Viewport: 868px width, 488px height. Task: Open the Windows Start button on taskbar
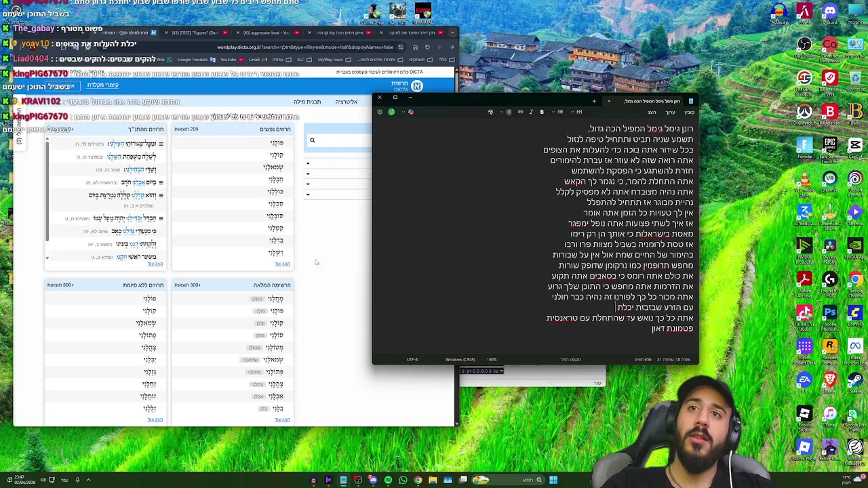tap(553, 480)
